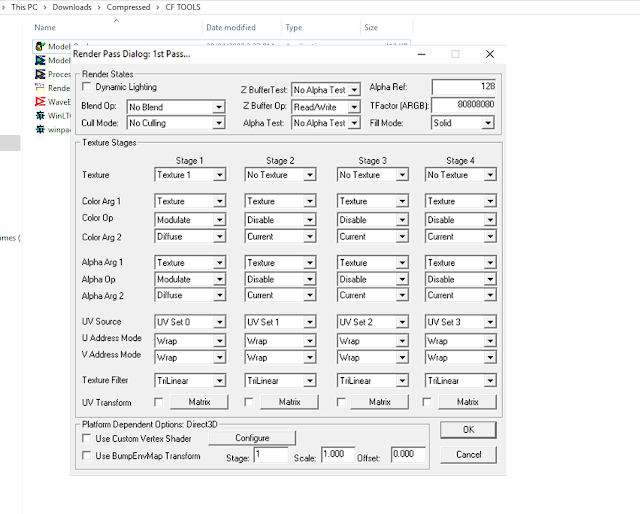Click the Proces file icon in Explorer

click(40, 74)
